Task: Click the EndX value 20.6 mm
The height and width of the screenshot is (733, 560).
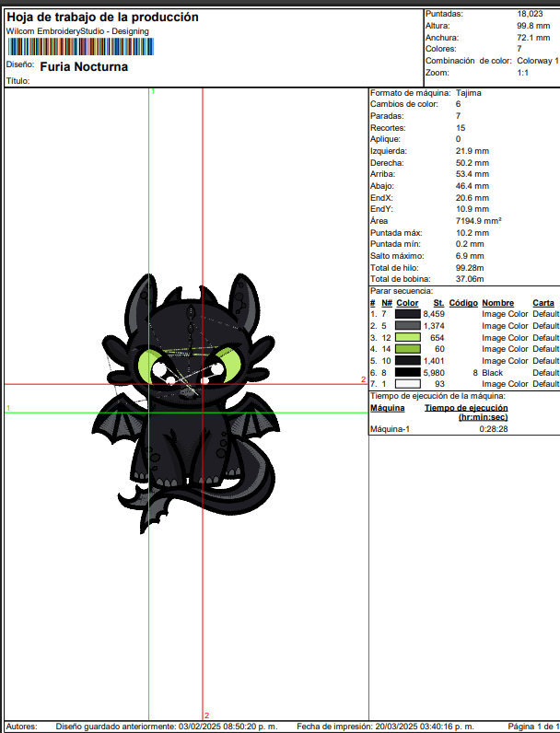Action: 472,198
